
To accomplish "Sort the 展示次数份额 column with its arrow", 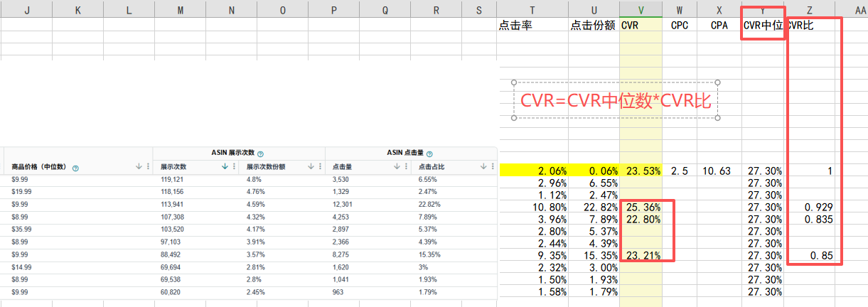I will point(311,167).
